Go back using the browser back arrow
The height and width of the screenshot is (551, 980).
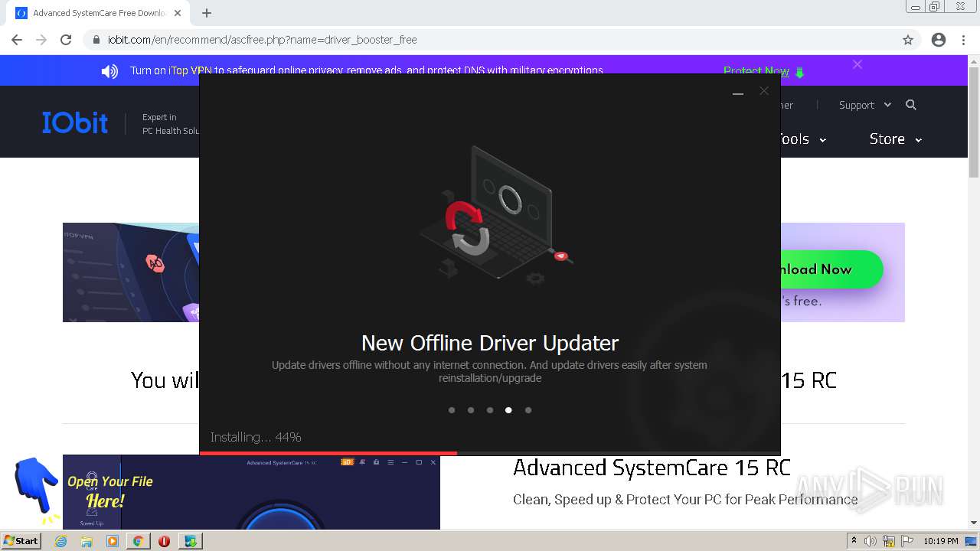pyautogui.click(x=17, y=40)
